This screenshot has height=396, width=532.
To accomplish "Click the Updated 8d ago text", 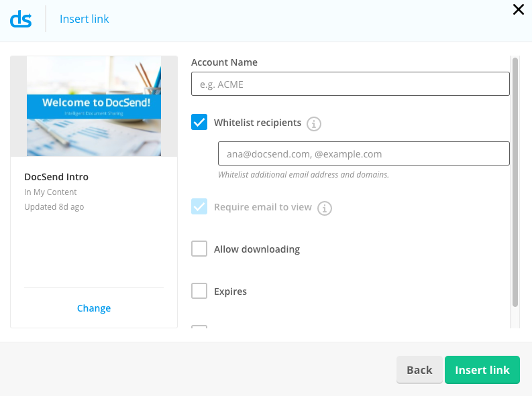I will coord(54,206).
